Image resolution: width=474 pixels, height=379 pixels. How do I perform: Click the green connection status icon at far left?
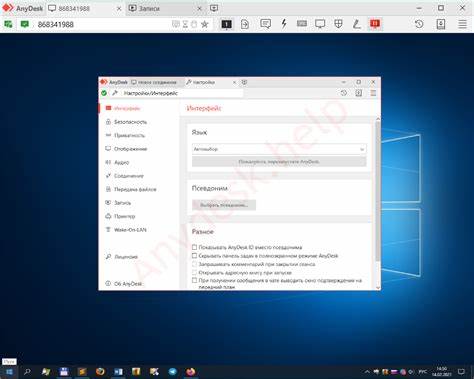point(8,24)
